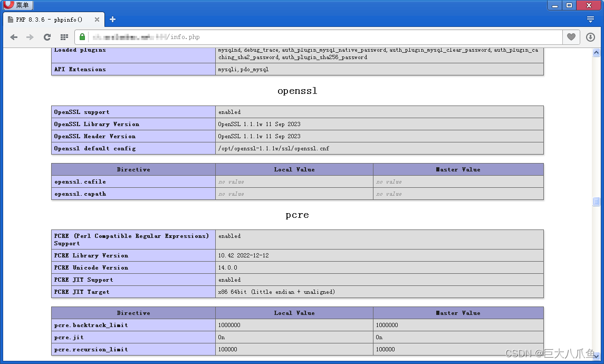Close the phpinfo() tab
This screenshot has width=604, height=364.
point(97,19)
